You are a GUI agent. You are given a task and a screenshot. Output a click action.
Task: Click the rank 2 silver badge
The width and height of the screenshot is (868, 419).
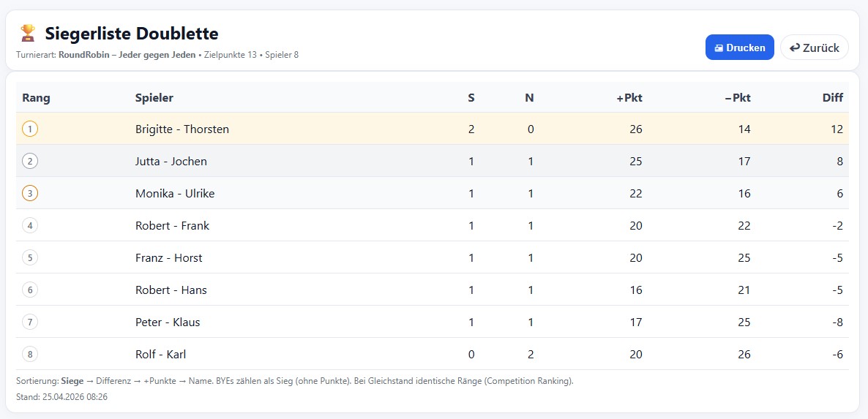coord(30,162)
